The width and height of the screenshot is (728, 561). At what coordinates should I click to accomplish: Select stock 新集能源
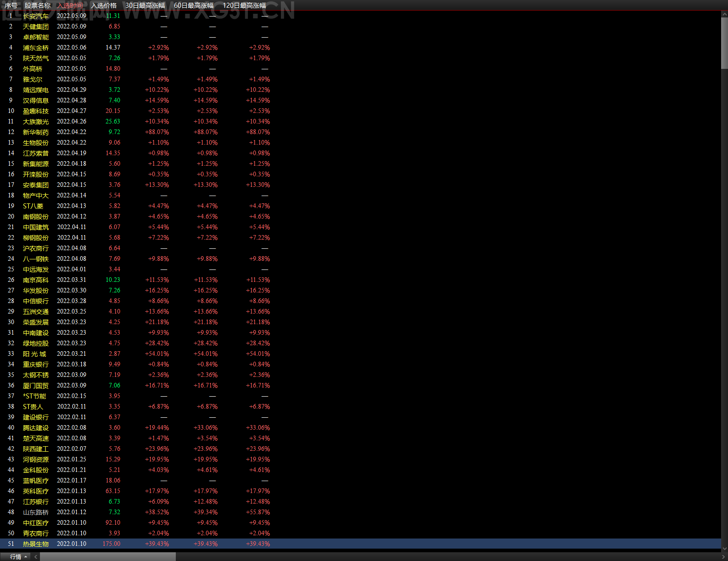click(36, 164)
